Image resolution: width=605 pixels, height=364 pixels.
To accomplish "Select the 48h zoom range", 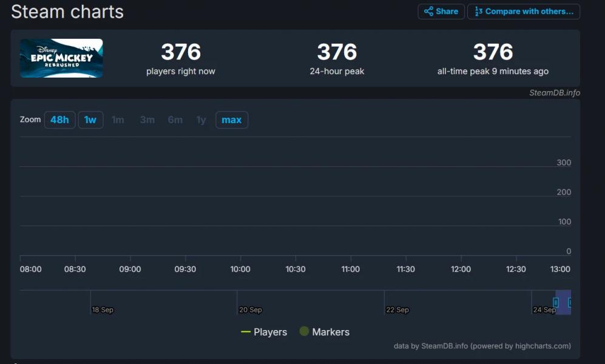I will [60, 120].
